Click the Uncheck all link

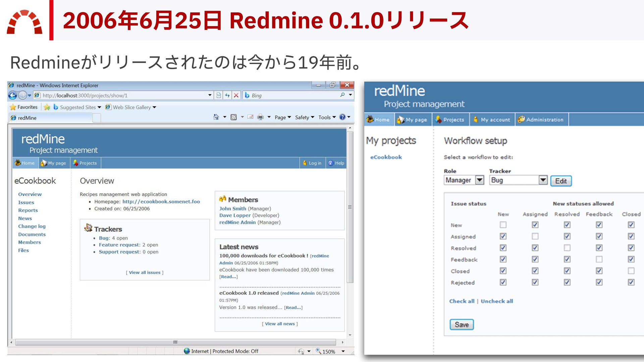tap(497, 301)
